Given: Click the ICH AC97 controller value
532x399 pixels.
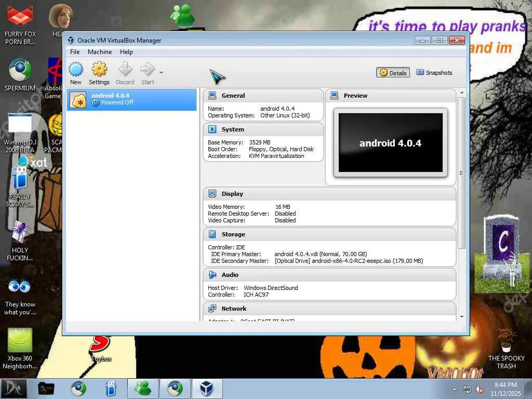Looking at the screenshot, I should coord(256,295).
